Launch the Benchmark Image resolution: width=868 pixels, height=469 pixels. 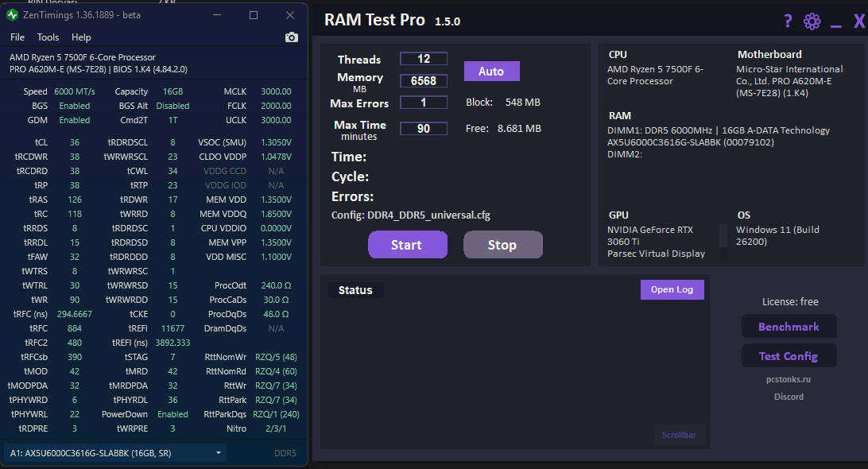(789, 327)
